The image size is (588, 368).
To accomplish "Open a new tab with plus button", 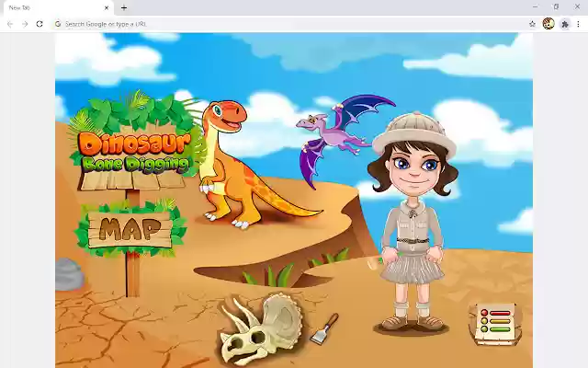I will [x=124, y=7].
